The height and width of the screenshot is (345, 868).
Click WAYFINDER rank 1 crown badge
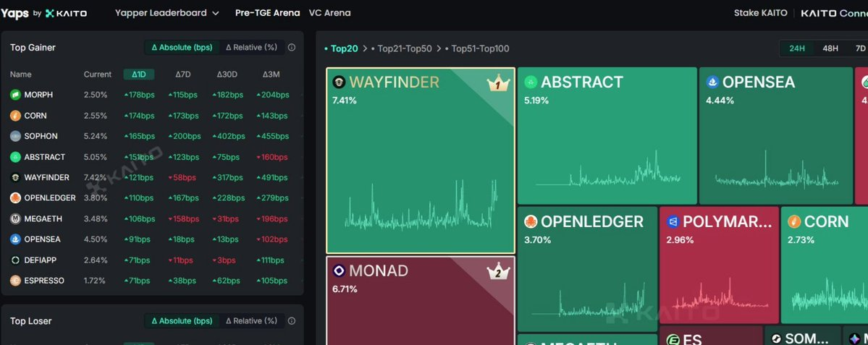497,83
